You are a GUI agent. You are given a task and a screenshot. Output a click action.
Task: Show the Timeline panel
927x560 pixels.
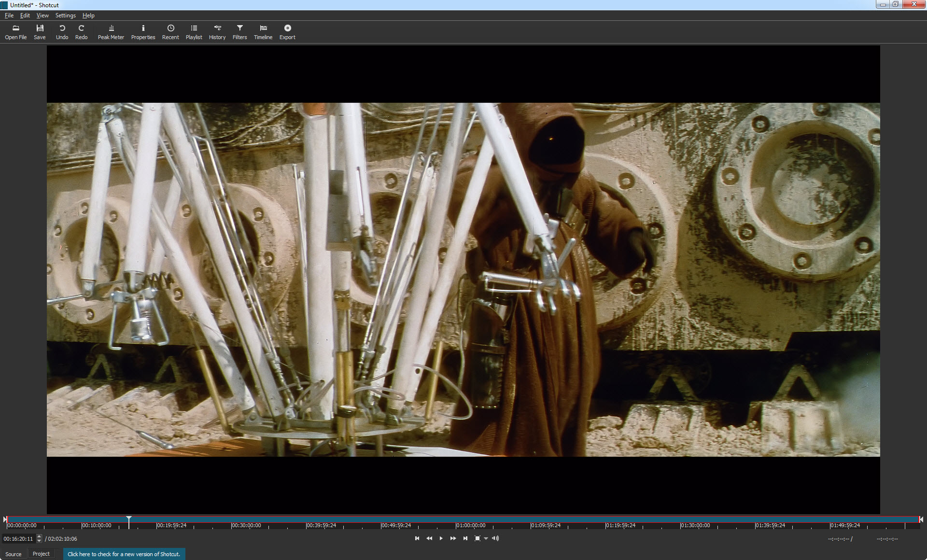[x=263, y=32]
